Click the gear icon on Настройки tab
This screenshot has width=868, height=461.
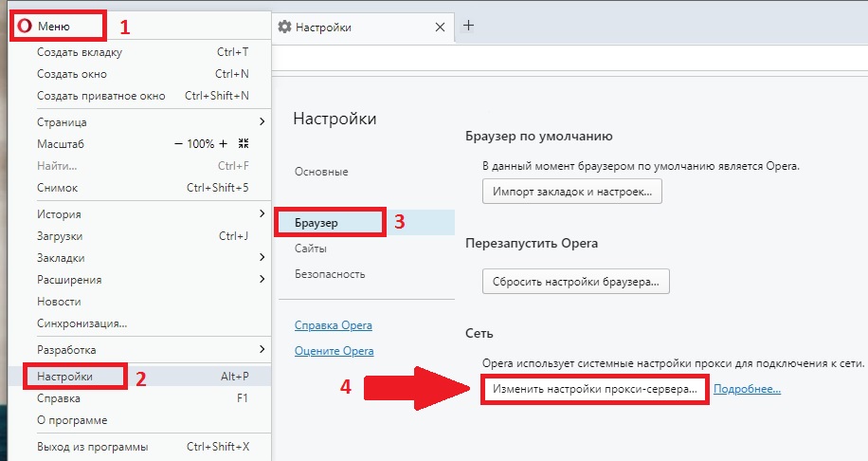click(x=284, y=28)
